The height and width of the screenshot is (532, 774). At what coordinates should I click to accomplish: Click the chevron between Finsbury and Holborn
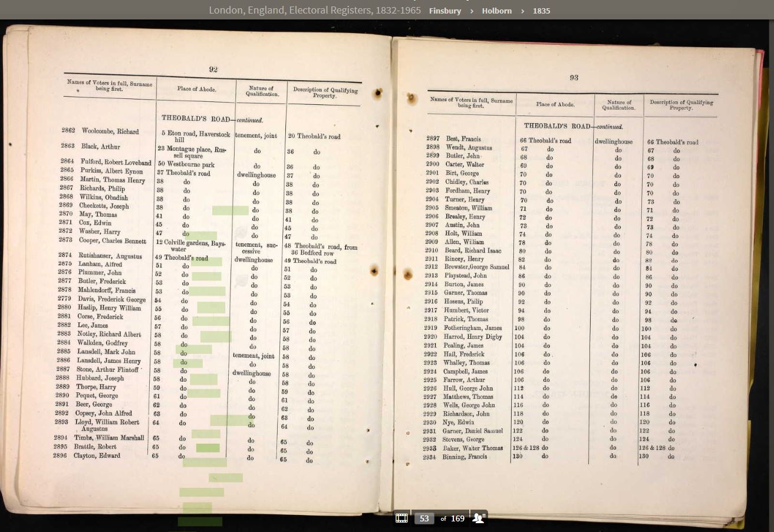472,11
